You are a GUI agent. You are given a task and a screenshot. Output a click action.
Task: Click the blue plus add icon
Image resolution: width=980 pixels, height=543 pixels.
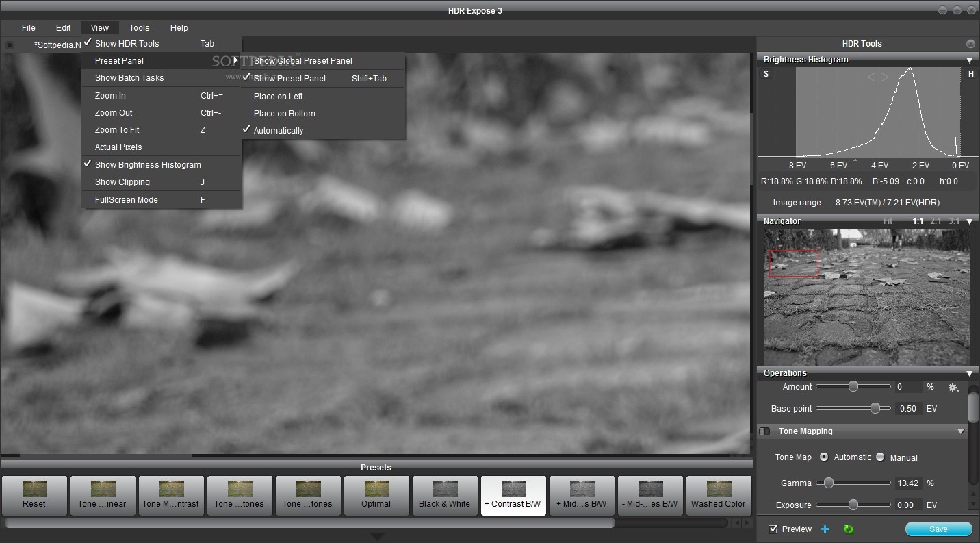(x=825, y=529)
